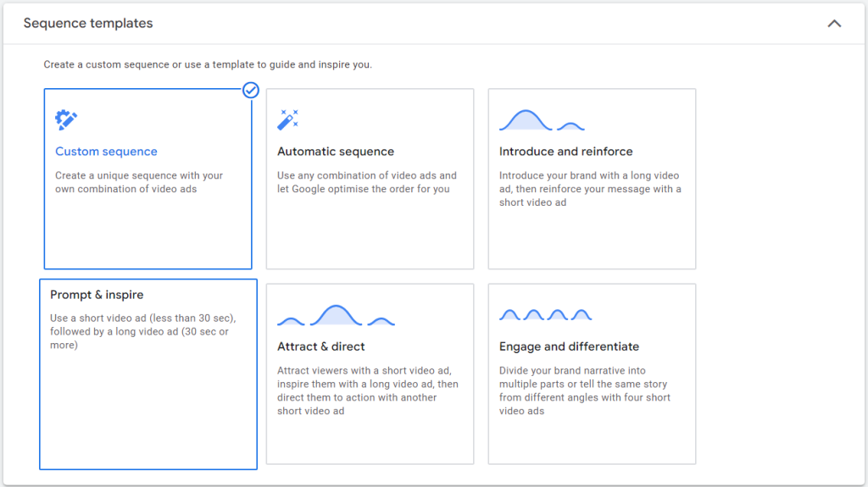The width and height of the screenshot is (868, 487).
Task: Pick the Engage and differentiate title
Action: [x=569, y=346]
